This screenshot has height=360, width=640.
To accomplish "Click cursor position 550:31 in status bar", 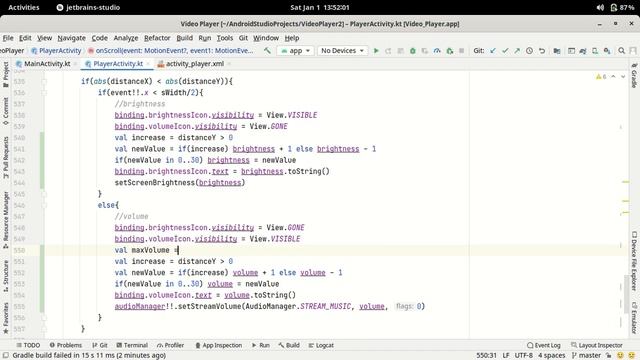I will coord(486,356).
